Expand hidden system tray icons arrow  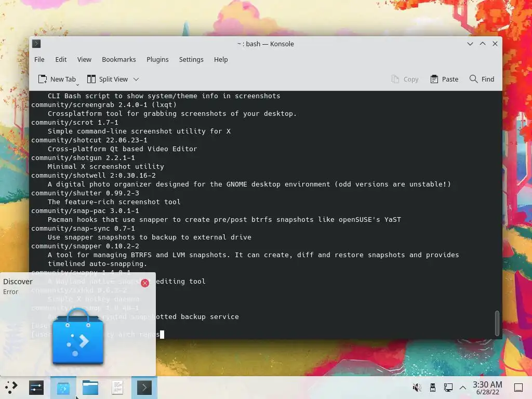(463, 388)
